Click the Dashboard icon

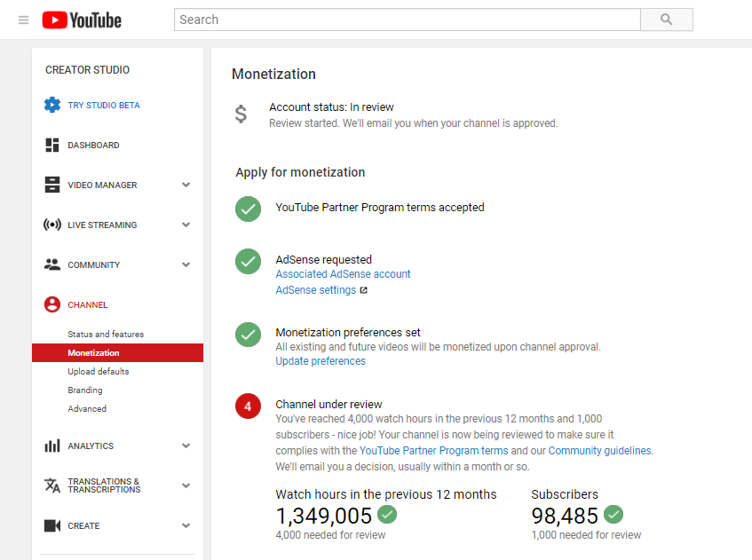[52, 145]
